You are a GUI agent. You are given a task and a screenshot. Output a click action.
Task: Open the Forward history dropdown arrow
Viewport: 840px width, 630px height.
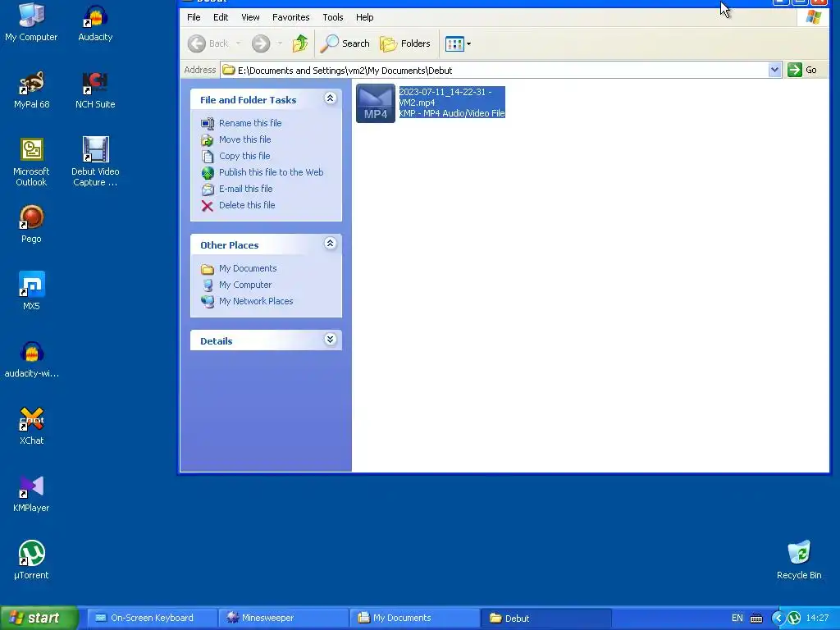(280, 43)
